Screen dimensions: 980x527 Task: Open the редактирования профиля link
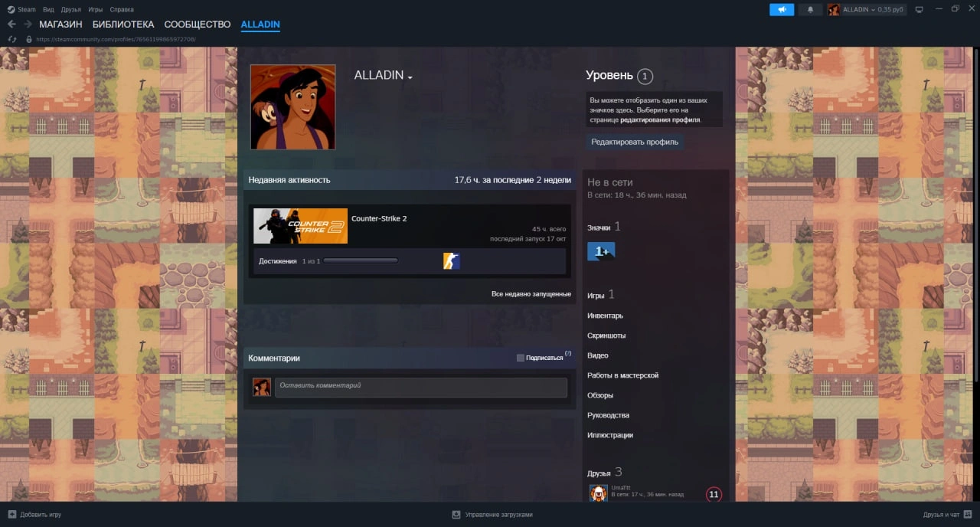pyautogui.click(x=660, y=120)
